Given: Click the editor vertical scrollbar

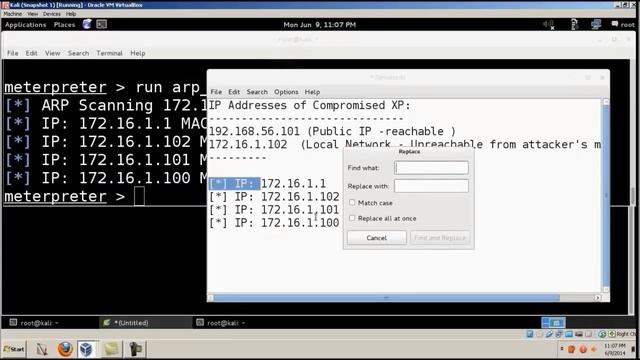Looking at the screenshot, I should (606, 196).
